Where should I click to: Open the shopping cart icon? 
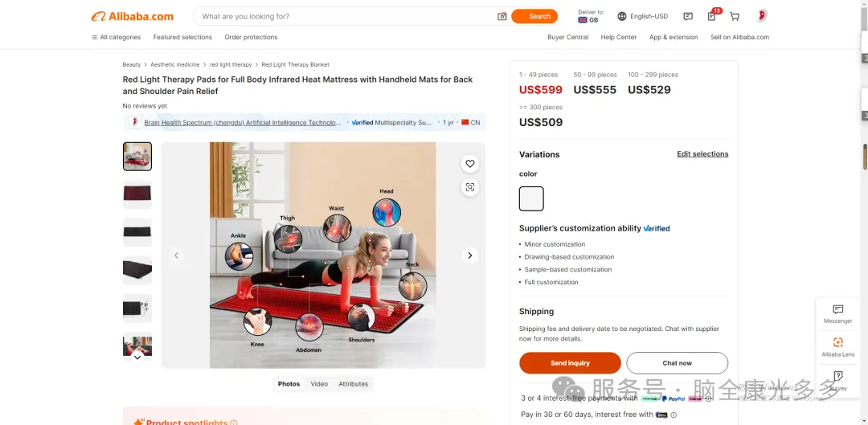[x=735, y=17]
